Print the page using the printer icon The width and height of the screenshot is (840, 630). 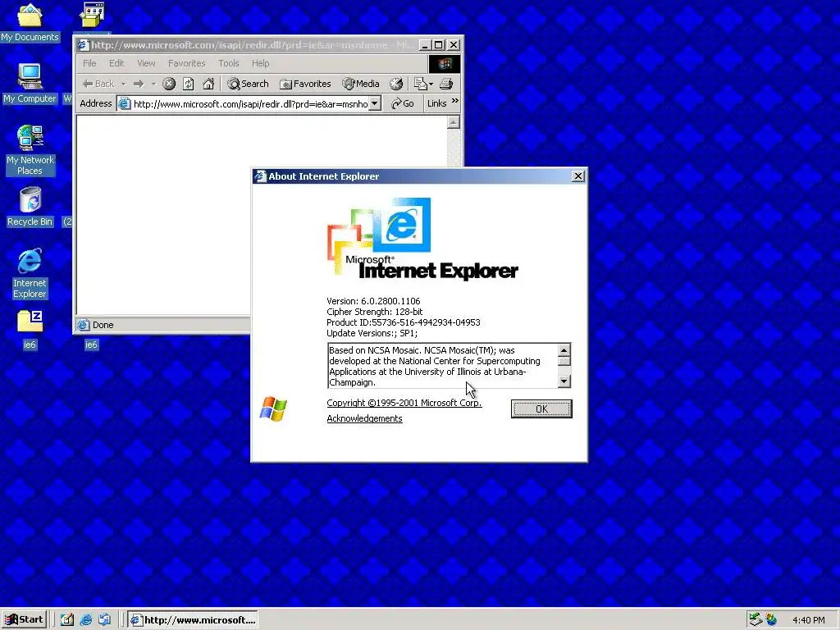(x=446, y=84)
